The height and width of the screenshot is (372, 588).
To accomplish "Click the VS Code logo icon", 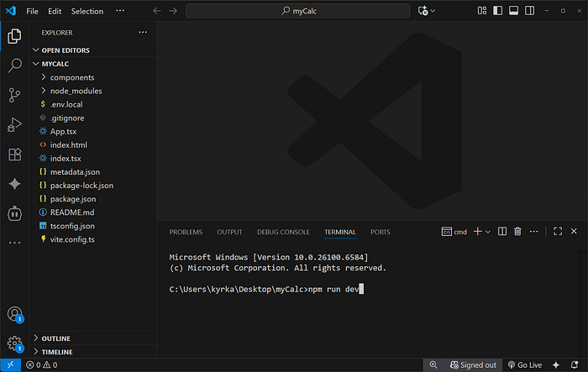I will tap(11, 11).
